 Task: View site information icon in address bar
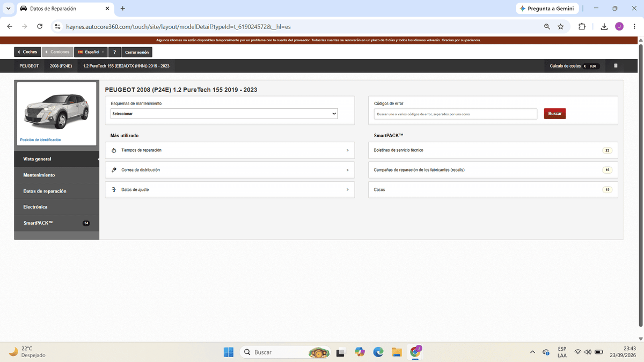click(58, 26)
